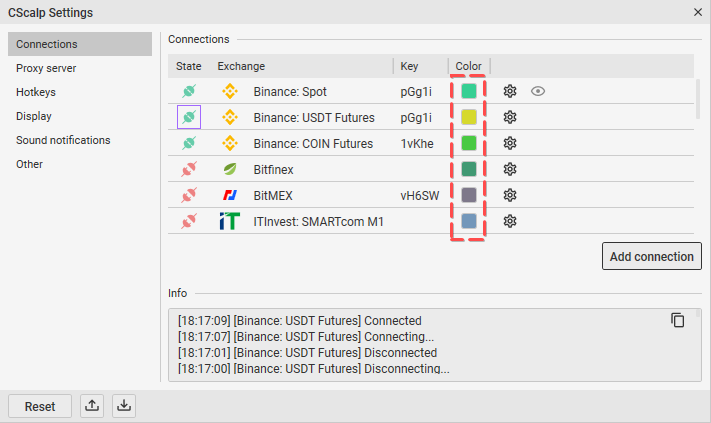Open settings gear for ITInvest SMARTcom M1

coord(510,221)
